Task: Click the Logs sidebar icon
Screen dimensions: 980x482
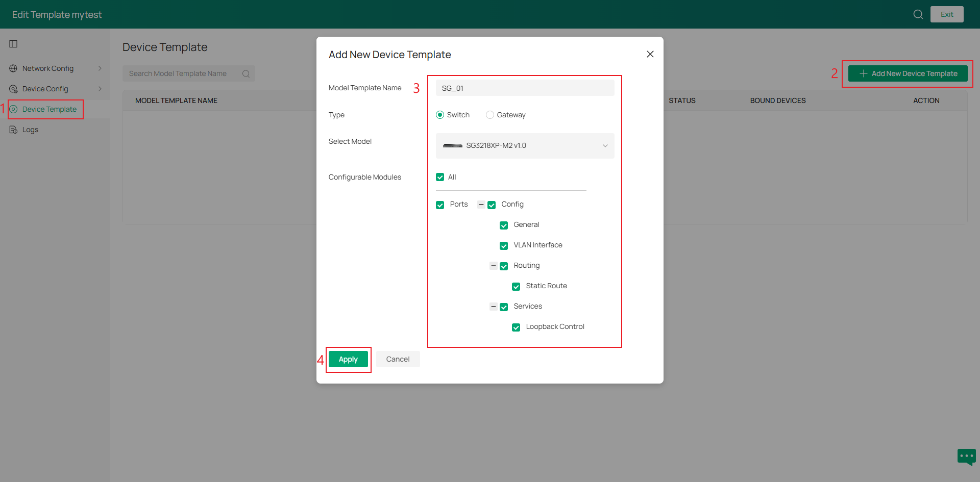Action: (13, 130)
